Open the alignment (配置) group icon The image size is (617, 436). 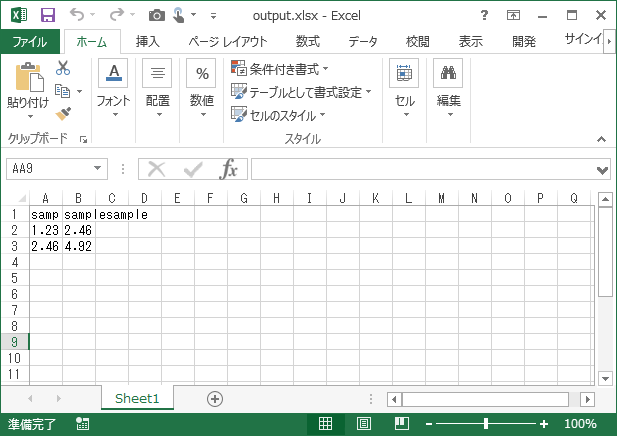point(157,73)
